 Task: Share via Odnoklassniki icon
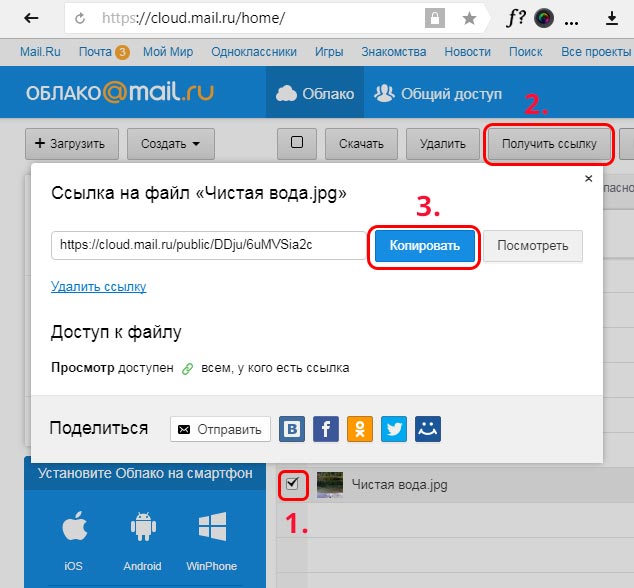coord(360,429)
